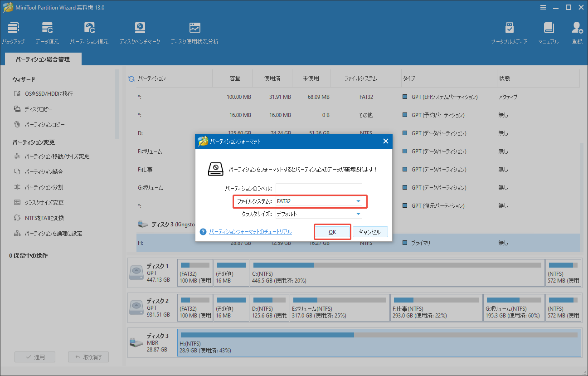This screenshot has width=588, height=376.
Task: Click キャンセル in format dialog
Action: coord(370,231)
